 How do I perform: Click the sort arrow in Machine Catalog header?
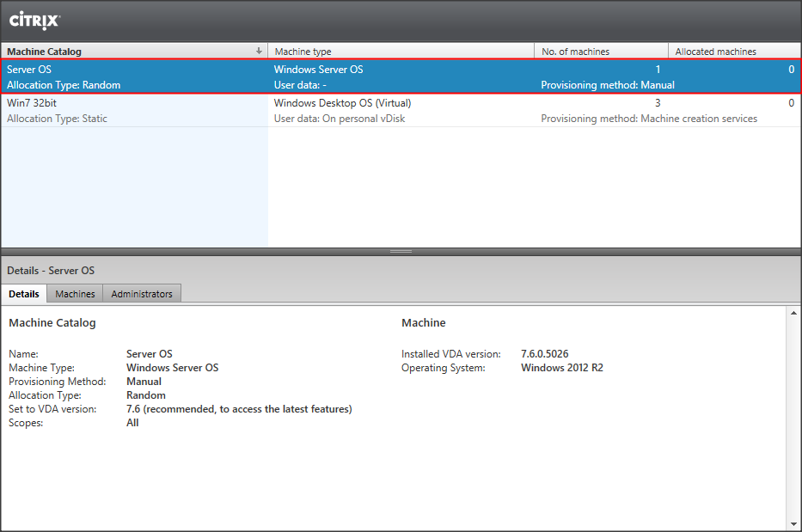coord(259,52)
